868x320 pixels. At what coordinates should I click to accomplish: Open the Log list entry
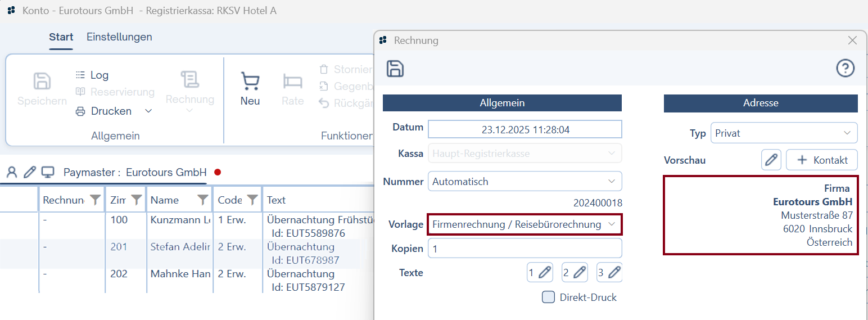pos(92,75)
